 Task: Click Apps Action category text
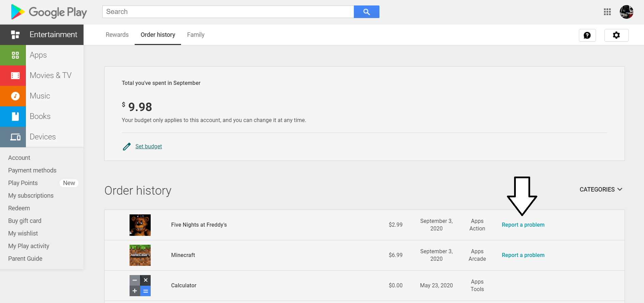pyautogui.click(x=477, y=225)
